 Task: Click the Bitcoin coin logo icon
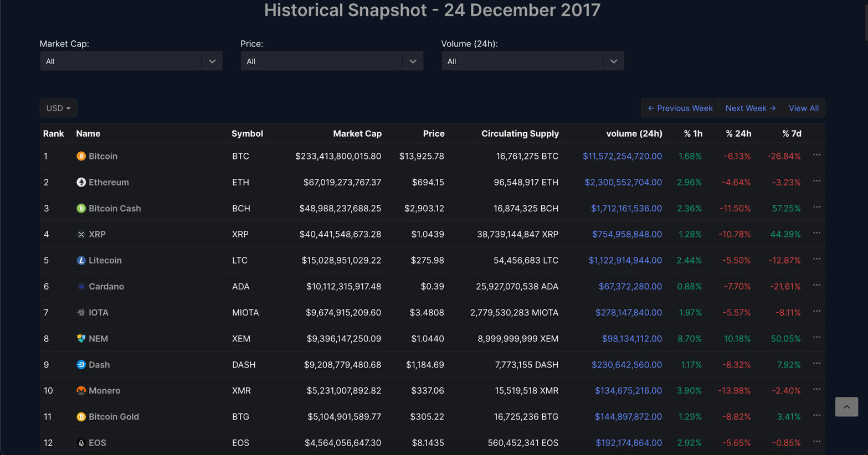click(81, 157)
